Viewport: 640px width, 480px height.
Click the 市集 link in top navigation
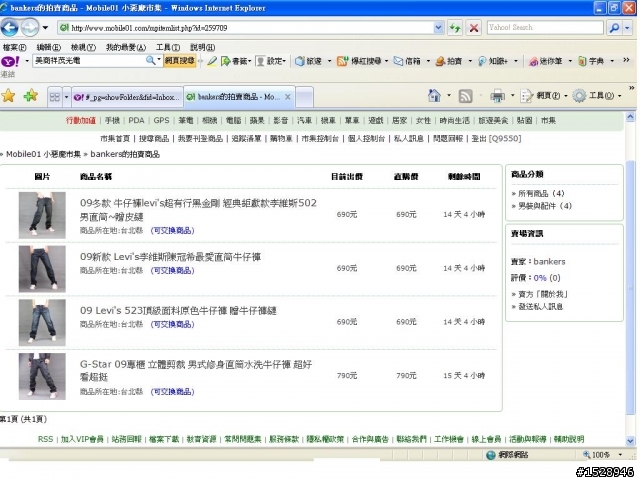click(548, 120)
